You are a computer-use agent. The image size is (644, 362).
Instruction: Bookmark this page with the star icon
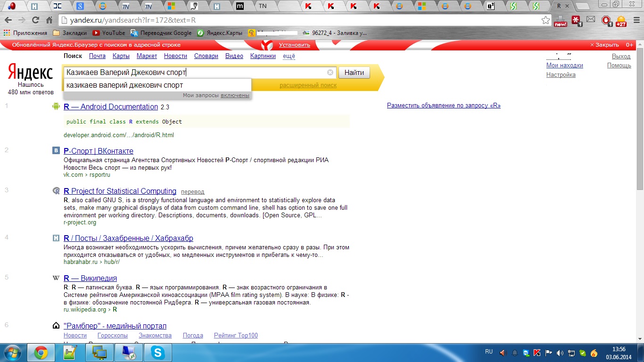point(545,20)
